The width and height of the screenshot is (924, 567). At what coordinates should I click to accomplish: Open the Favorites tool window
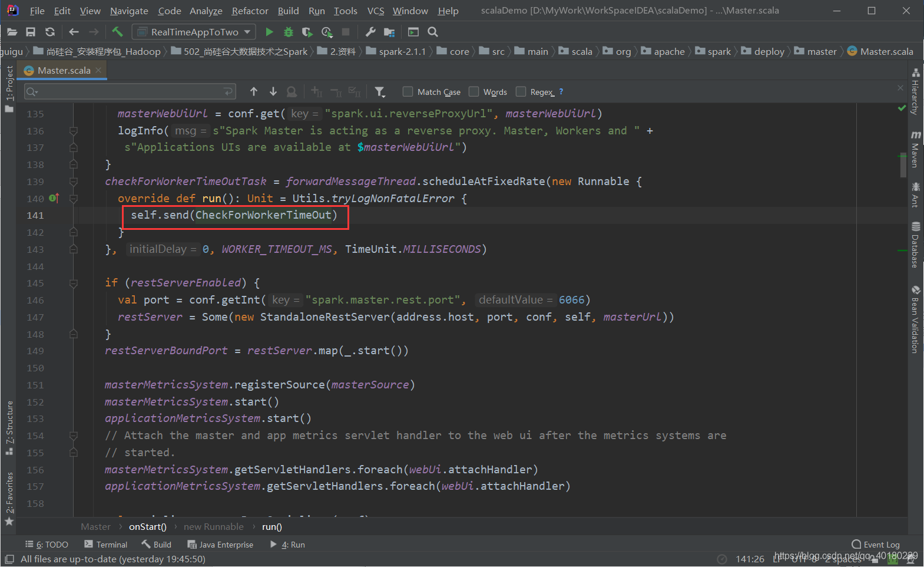[x=9, y=499]
